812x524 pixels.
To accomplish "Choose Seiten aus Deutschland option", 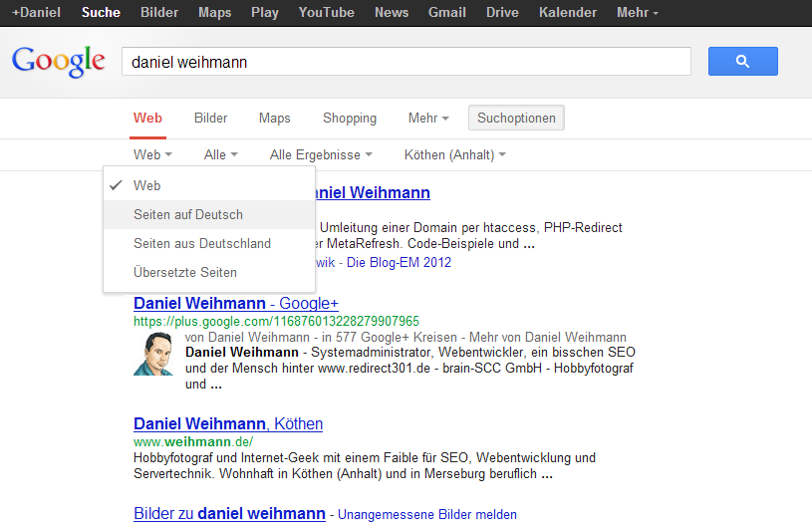I will click(x=209, y=243).
